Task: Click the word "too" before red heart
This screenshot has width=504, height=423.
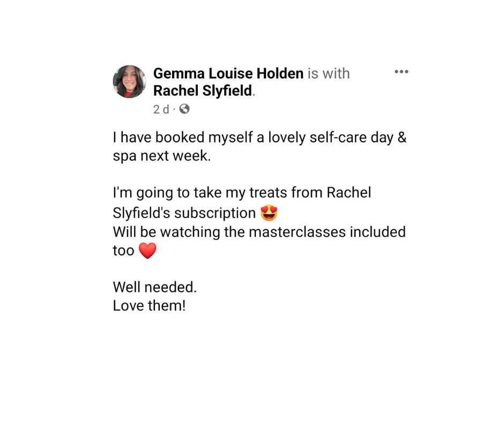Action: tap(123, 251)
